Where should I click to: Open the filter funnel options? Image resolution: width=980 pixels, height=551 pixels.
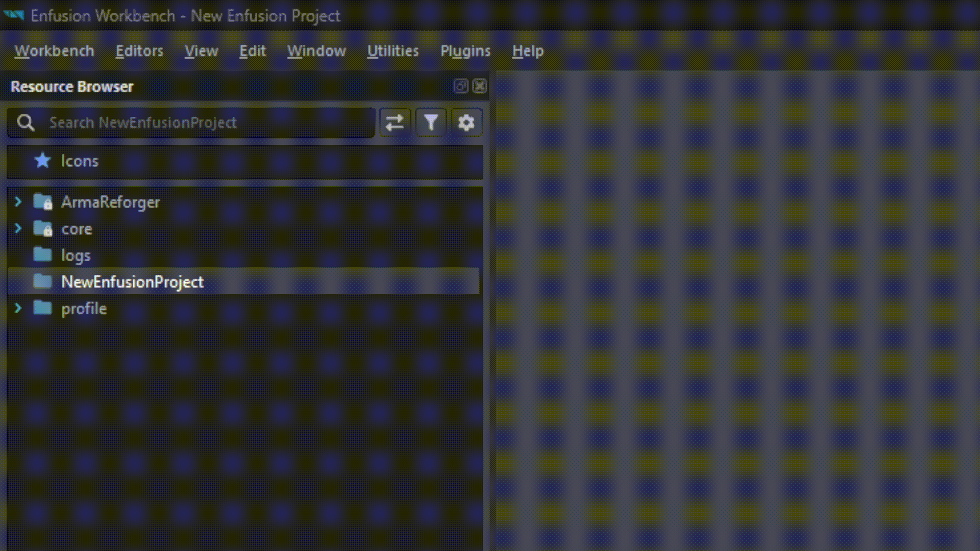click(431, 123)
